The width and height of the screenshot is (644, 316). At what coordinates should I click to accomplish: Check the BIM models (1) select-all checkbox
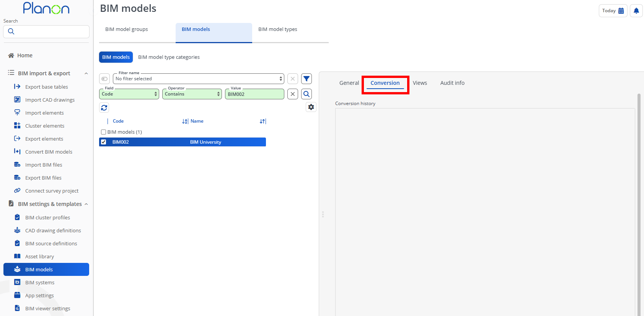pos(103,132)
